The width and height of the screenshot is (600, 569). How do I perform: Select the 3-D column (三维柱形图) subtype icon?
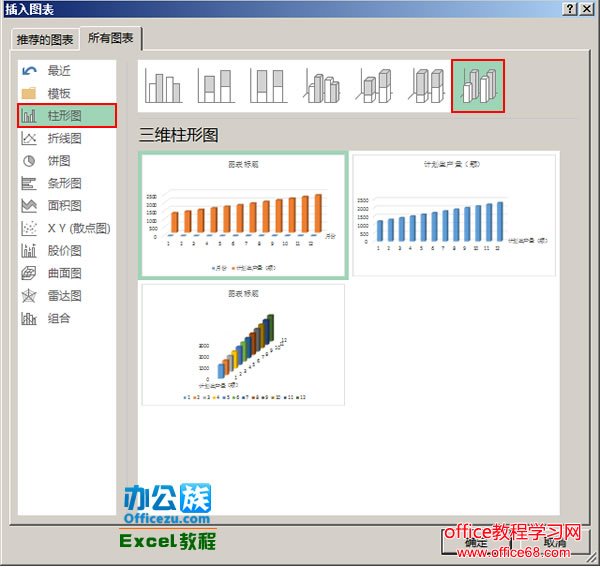(478, 86)
